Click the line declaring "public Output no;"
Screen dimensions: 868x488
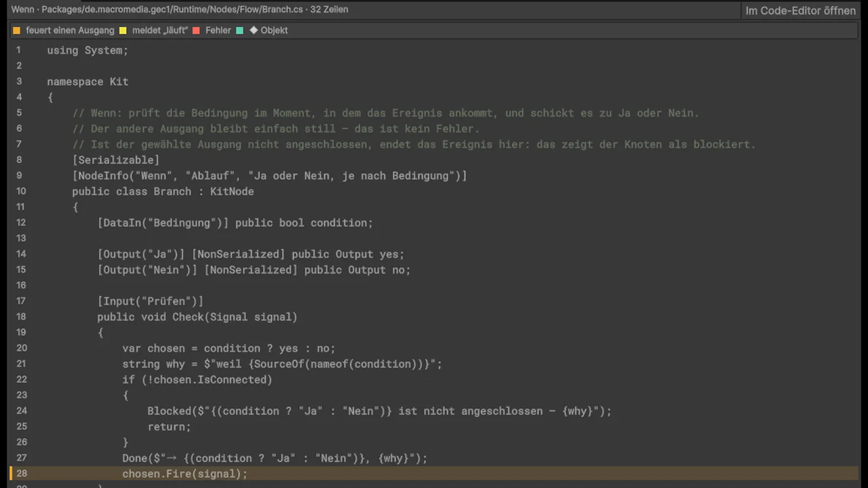(x=254, y=270)
